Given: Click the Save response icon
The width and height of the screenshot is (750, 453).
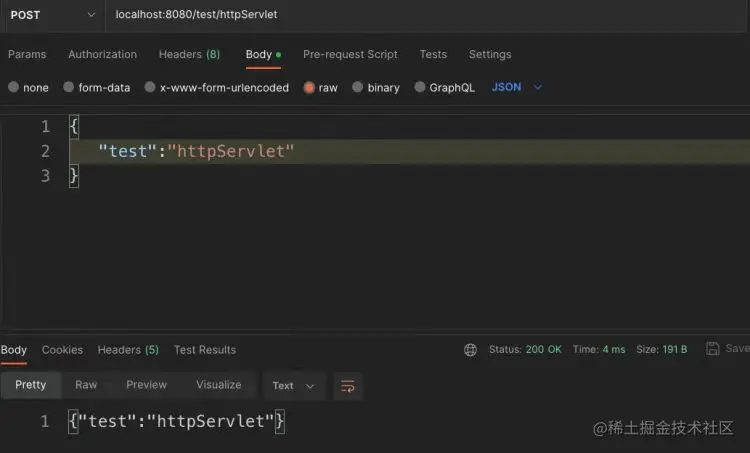Looking at the screenshot, I should (713, 349).
